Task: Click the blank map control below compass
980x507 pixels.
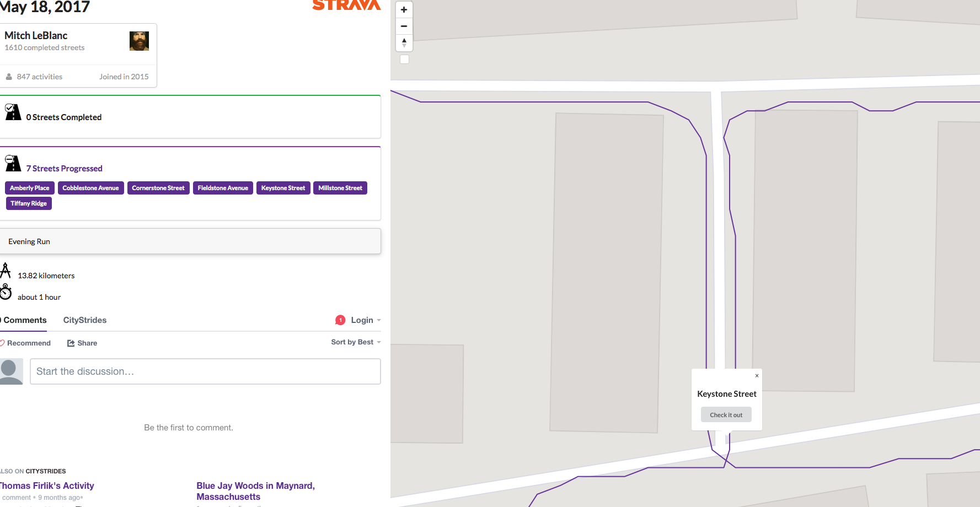Action: pyautogui.click(x=404, y=59)
